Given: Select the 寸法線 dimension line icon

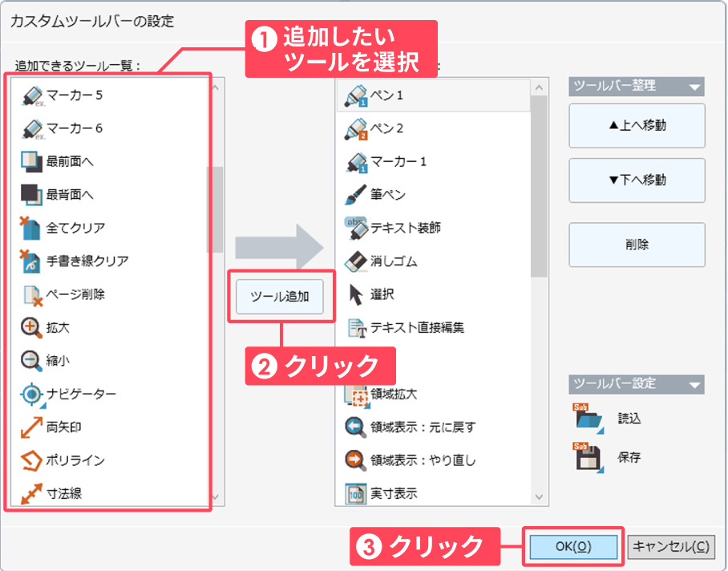Looking at the screenshot, I should [x=31, y=493].
